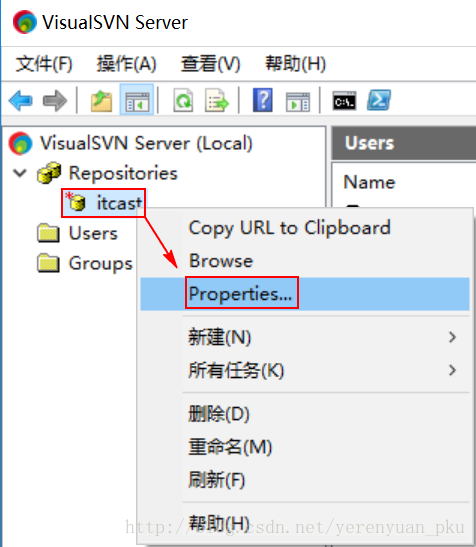Open the 帮助(H) menu in menu bar
The image size is (476, 547).
[295, 64]
